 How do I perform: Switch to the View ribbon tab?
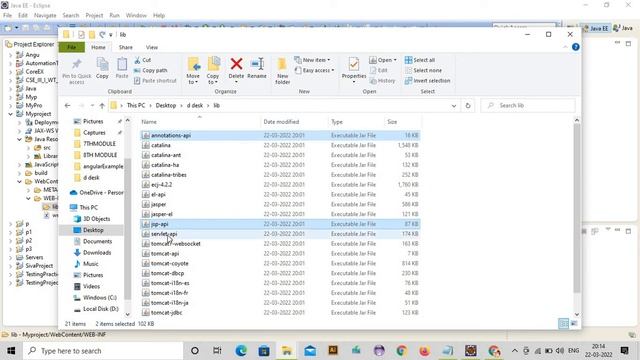(x=152, y=47)
